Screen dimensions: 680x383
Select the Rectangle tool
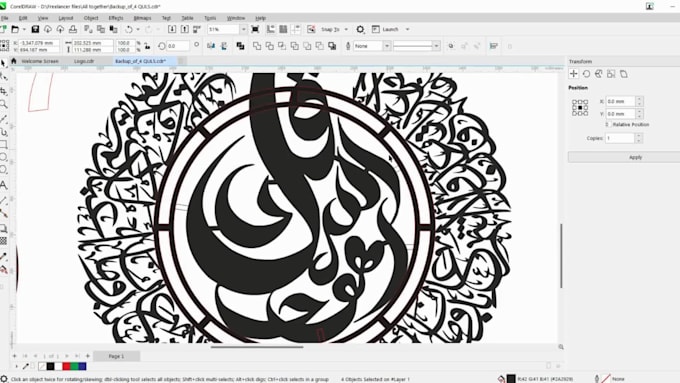3,144
